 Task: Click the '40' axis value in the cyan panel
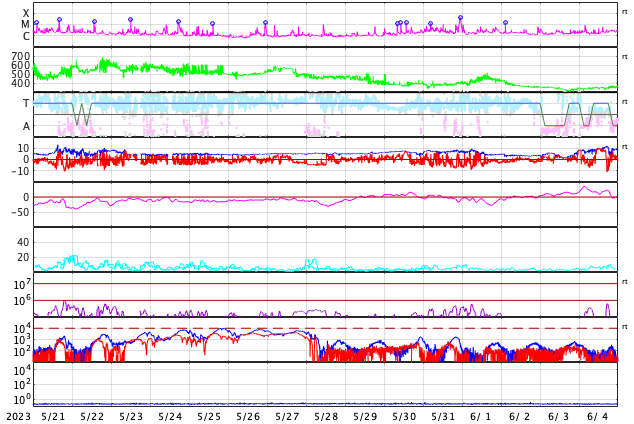click(x=23, y=242)
